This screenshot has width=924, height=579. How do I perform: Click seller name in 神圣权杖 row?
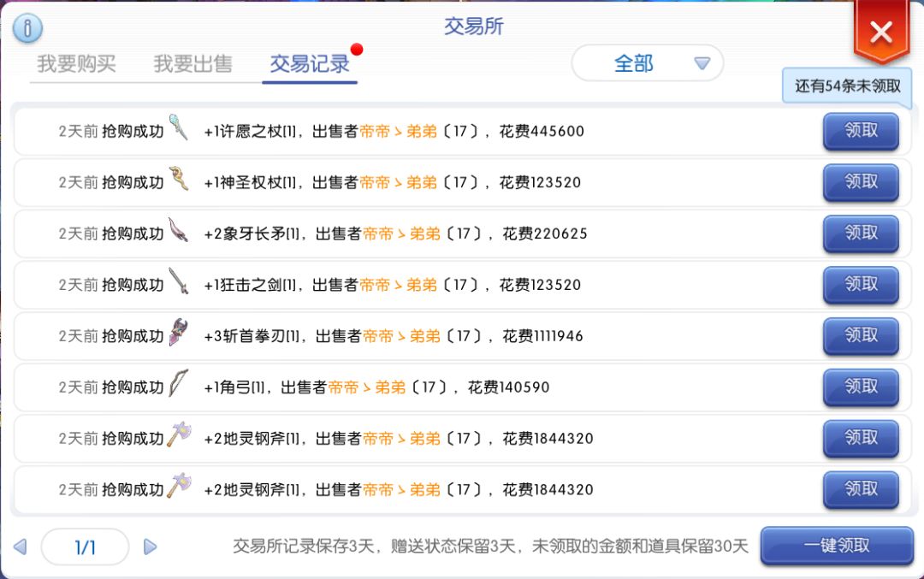399,182
